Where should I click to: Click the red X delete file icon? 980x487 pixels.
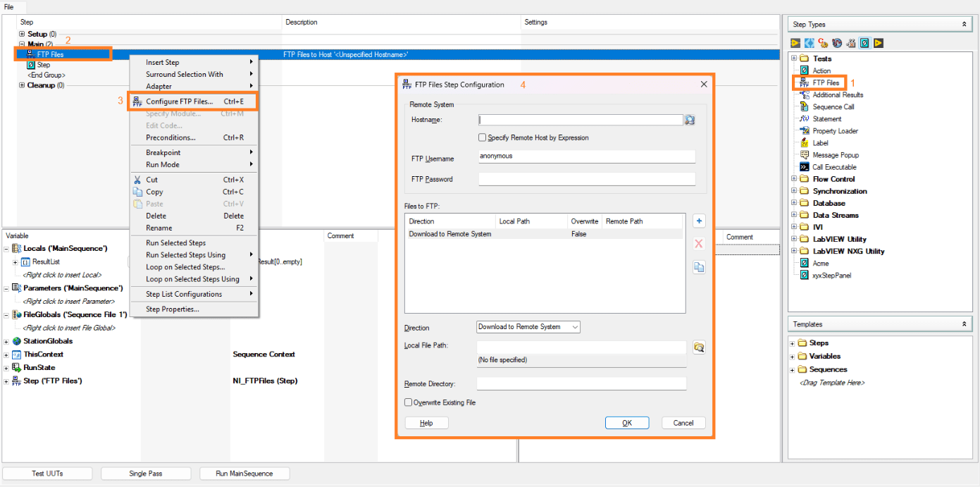(699, 244)
